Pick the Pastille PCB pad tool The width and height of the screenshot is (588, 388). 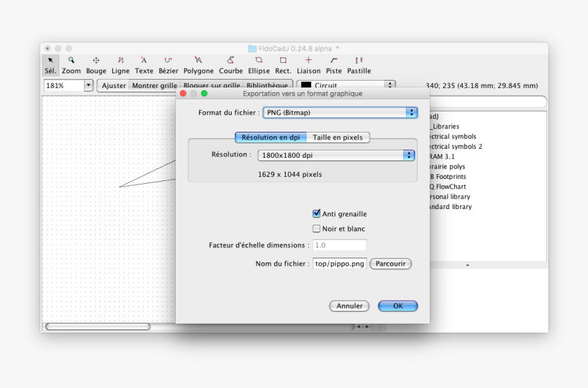[x=359, y=65]
